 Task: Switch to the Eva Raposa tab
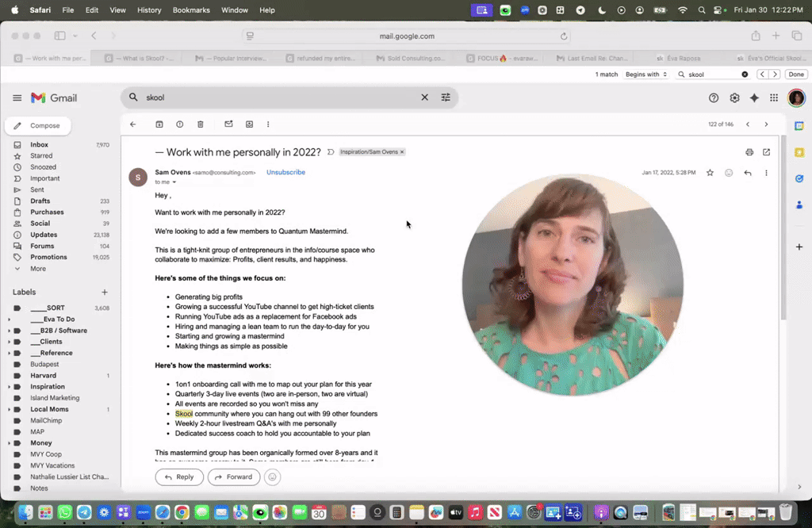[x=679, y=59]
